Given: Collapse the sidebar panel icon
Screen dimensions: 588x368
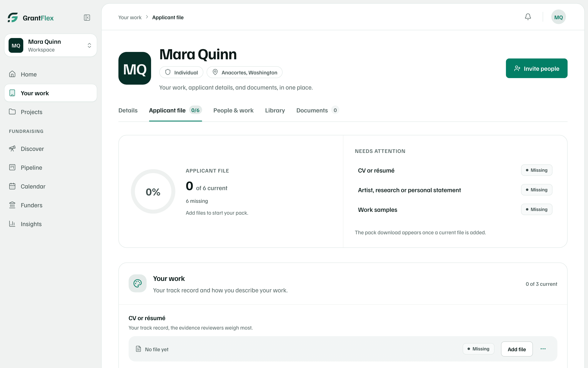Looking at the screenshot, I should click(x=87, y=18).
